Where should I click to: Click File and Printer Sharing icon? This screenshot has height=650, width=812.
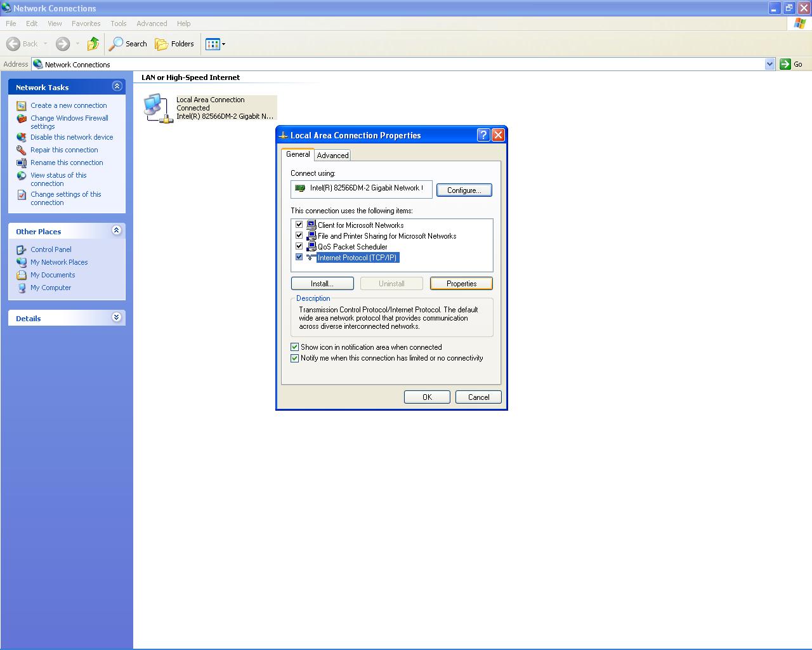click(x=311, y=235)
